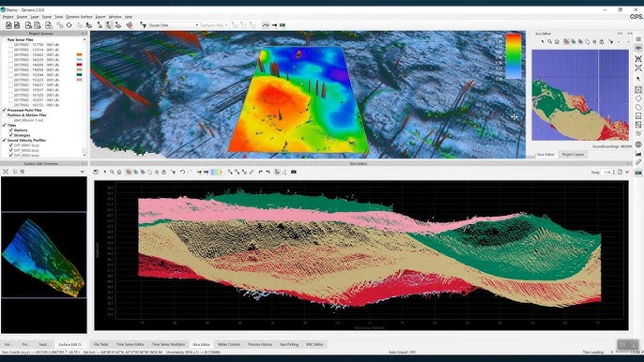Toggle the highlighted profile line icon in the top toolbar
The width and height of the screenshot is (644, 362).
pyautogui.click(x=266, y=25)
